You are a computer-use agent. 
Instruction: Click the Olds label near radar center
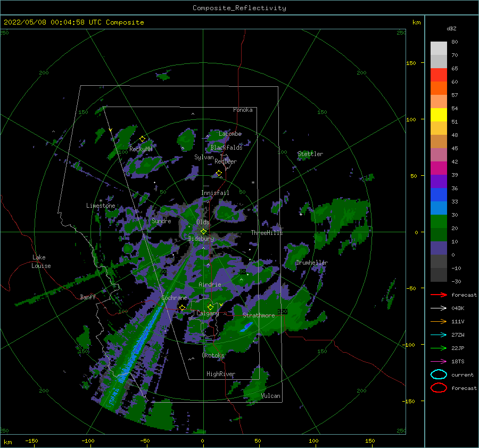(x=203, y=222)
